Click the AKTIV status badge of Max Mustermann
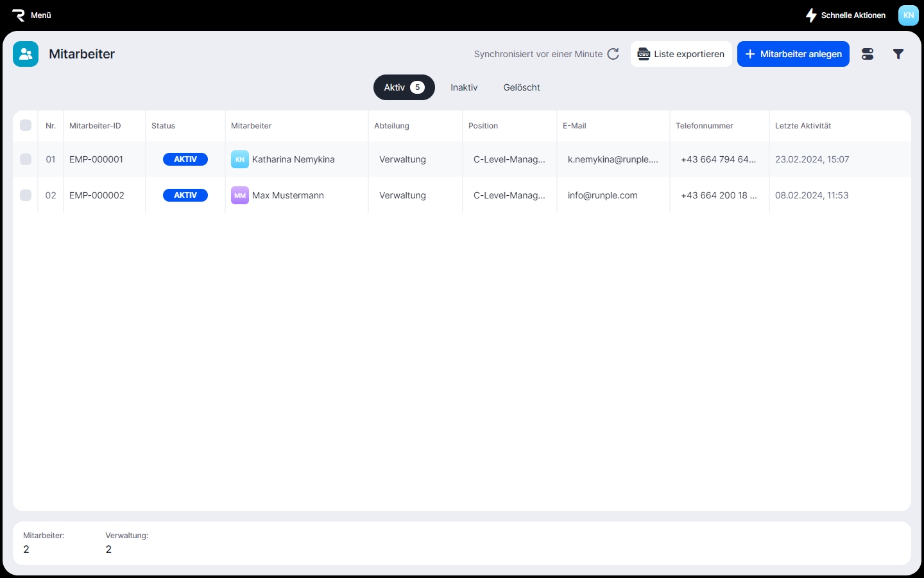Image resolution: width=924 pixels, height=578 pixels. coord(185,195)
